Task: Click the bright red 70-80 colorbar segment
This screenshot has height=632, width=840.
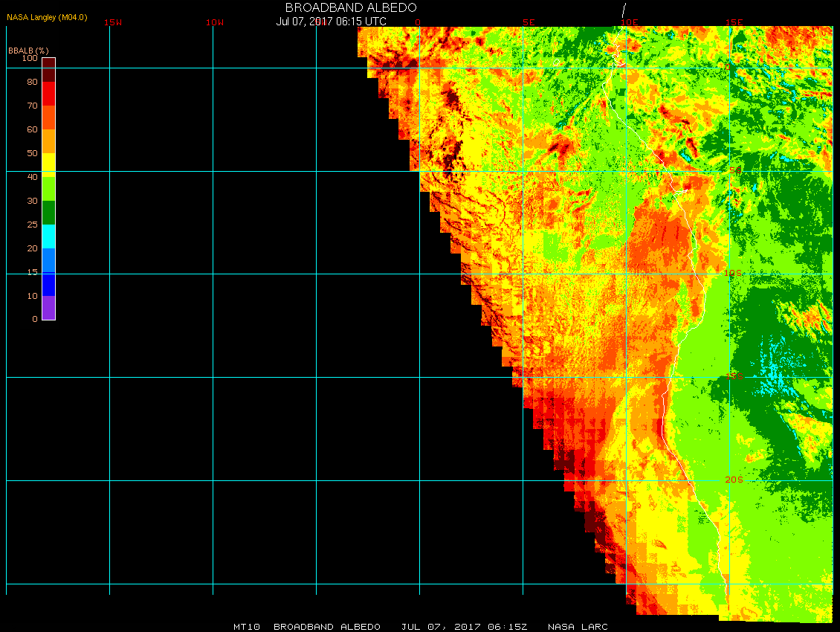Action: click(x=49, y=94)
